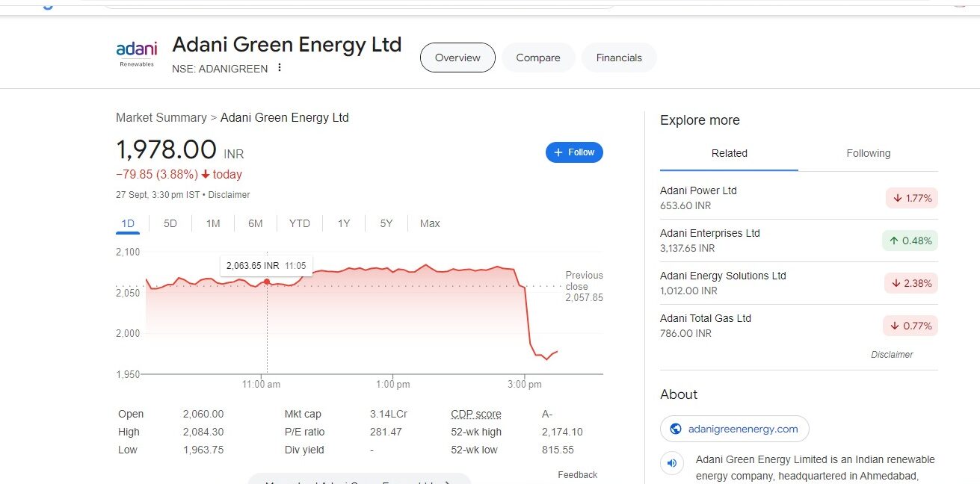Click the 52-wk low value 815.55
Image resolution: width=980 pixels, height=484 pixels.
558,450
